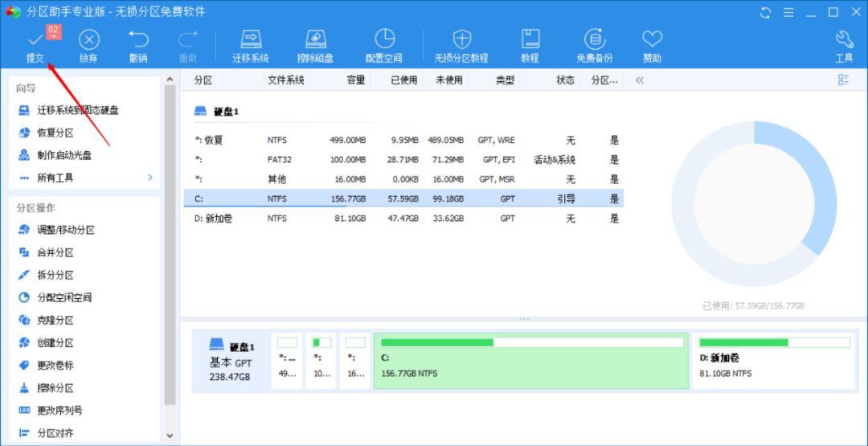Sort by 文件系统 column header
This screenshot has height=446, width=868.
click(x=286, y=80)
